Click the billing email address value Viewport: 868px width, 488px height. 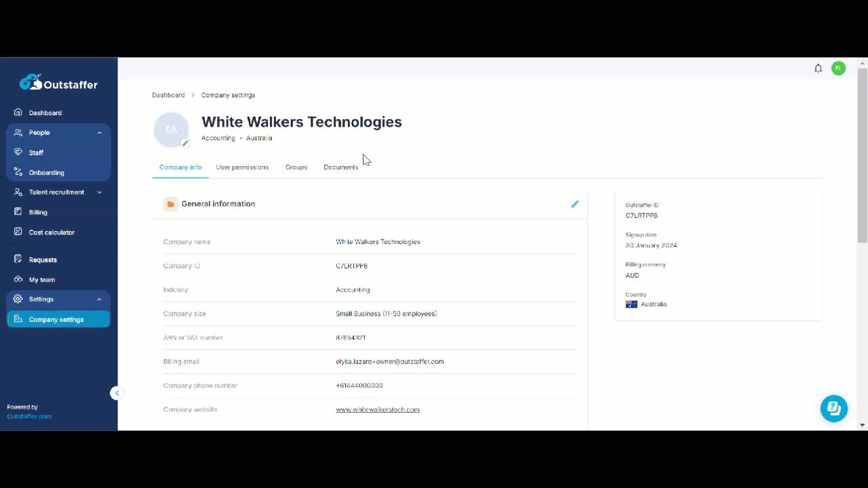(390, 362)
